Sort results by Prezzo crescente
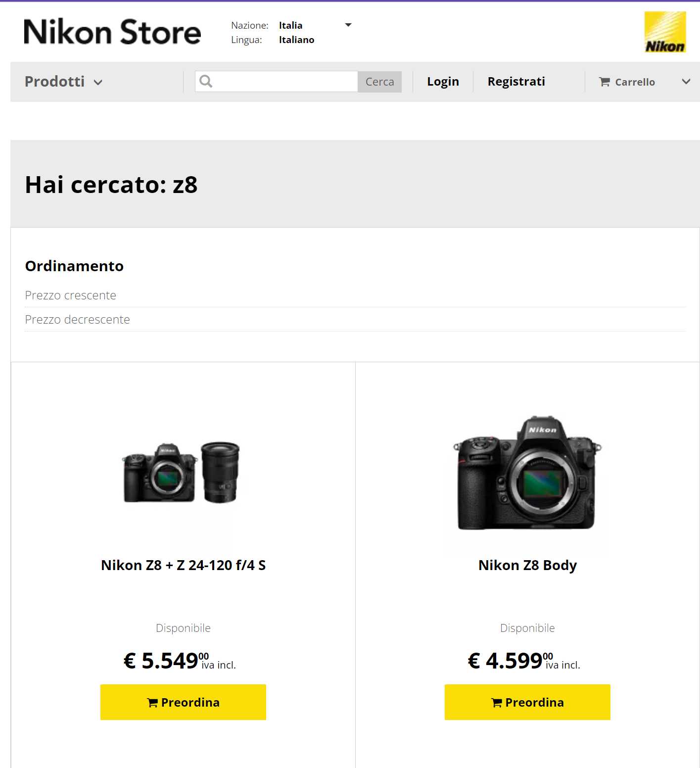The width and height of the screenshot is (700, 768). (71, 295)
